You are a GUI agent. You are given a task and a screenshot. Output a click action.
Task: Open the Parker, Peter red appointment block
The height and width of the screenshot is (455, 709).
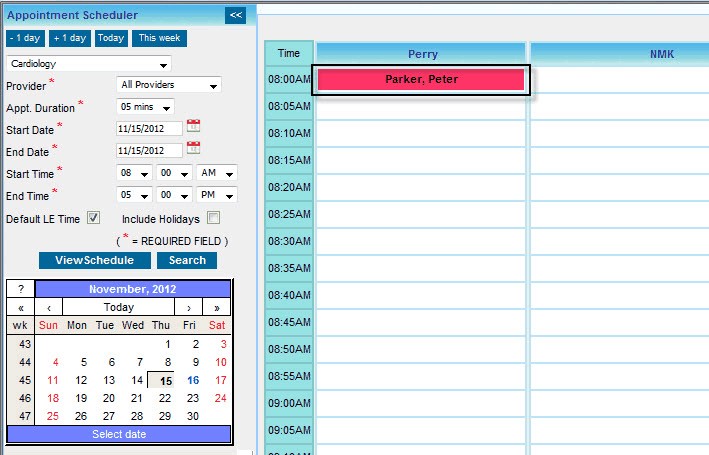tap(421, 79)
